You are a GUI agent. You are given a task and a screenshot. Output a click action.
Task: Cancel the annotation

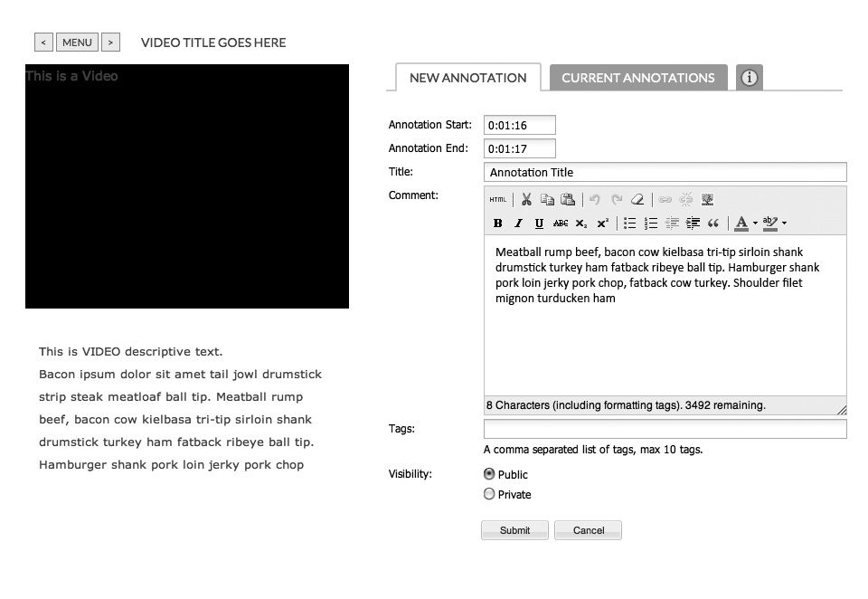coord(588,530)
